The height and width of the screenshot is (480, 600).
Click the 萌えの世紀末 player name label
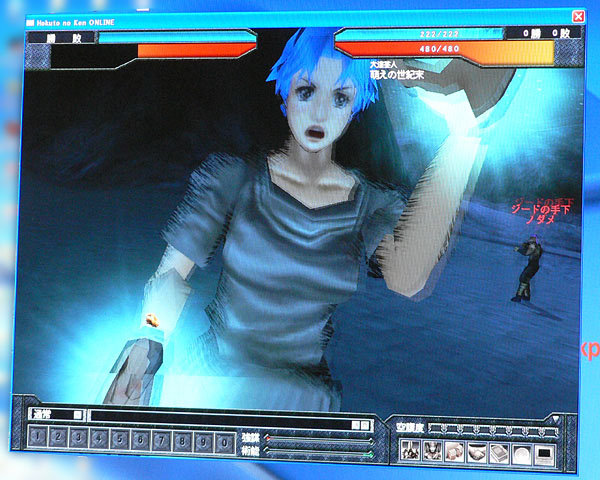[397, 75]
